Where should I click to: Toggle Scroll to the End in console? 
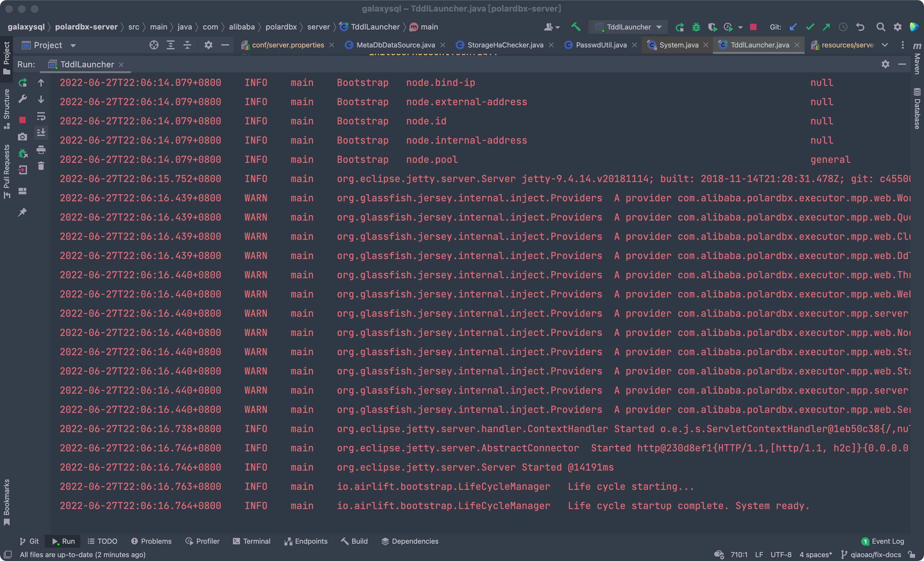click(x=41, y=132)
